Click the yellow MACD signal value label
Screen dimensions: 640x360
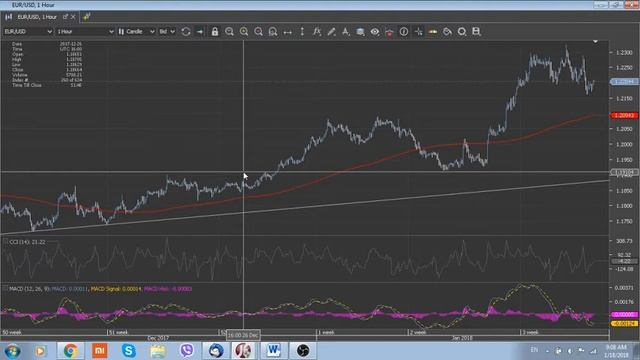624,324
